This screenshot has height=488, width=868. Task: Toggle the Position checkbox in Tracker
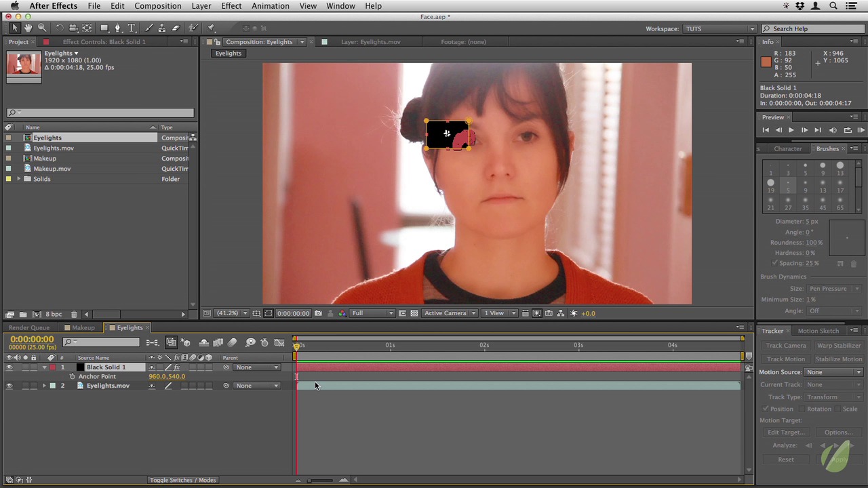(x=766, y=409)
